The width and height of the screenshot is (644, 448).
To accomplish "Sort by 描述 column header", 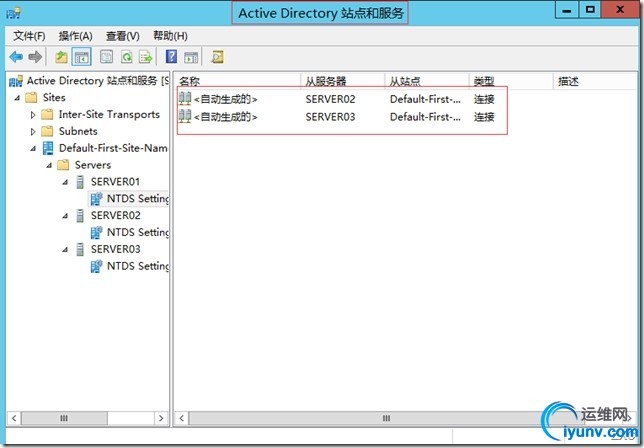I will 594,81.
